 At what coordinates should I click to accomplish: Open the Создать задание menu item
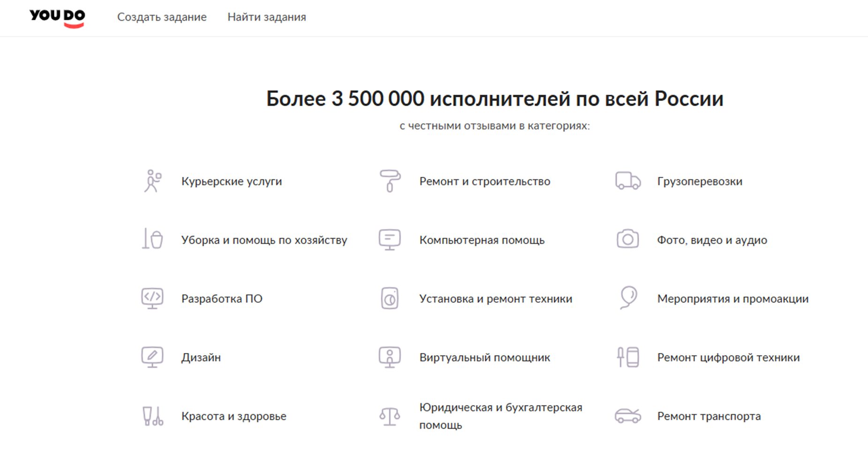click(162, 17)
